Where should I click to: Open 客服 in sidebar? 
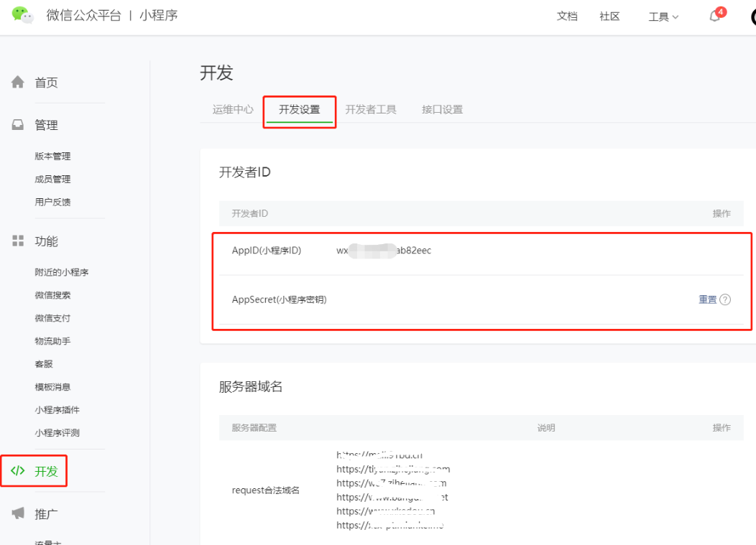coord(44,364)
